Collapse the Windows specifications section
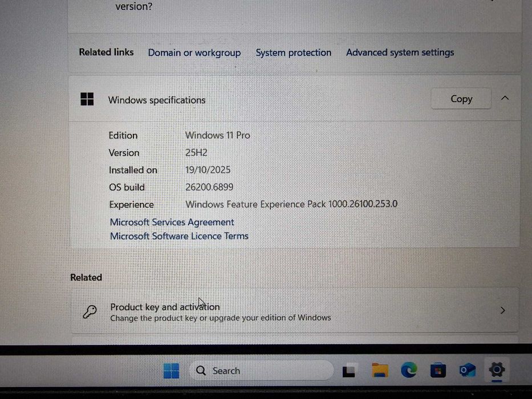The width and height of the screenshot is (532, 399). tap(505, 98)
